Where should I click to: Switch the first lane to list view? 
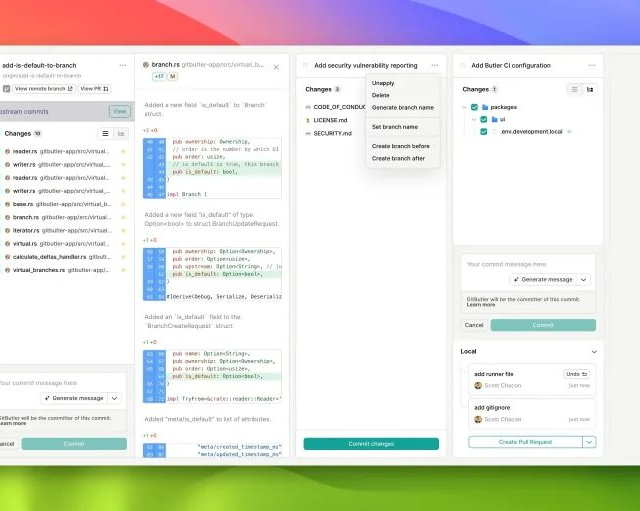pos(106,133)
